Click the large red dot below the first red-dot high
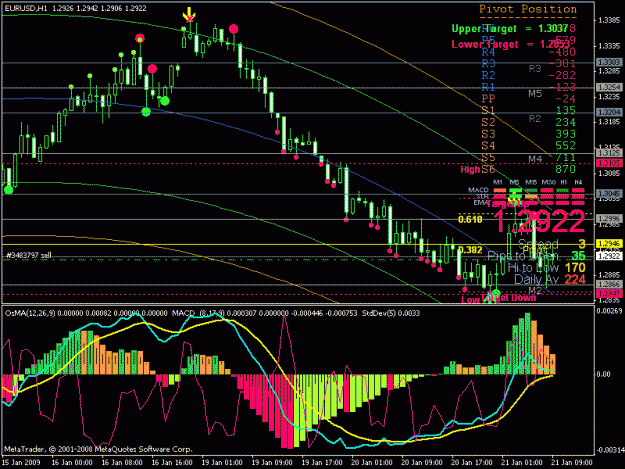Image resolution: width=625 pixels, height=469 pixels. [x=152, y=69]
